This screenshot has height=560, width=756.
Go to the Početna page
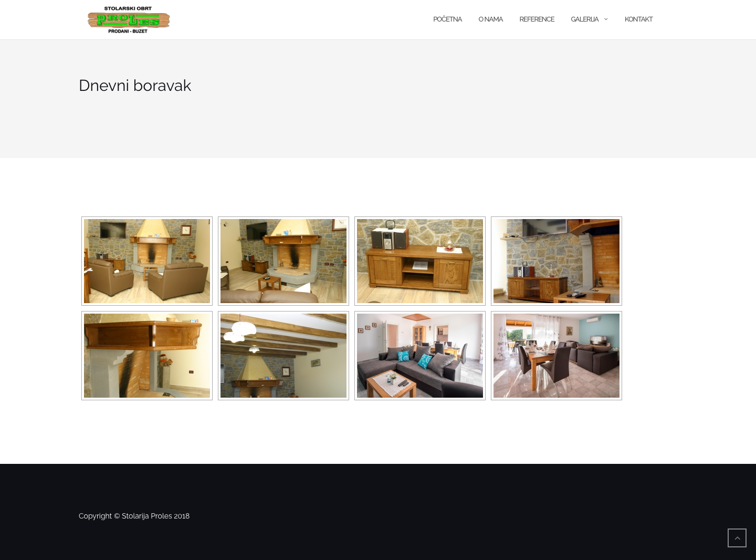pos(447,19)
